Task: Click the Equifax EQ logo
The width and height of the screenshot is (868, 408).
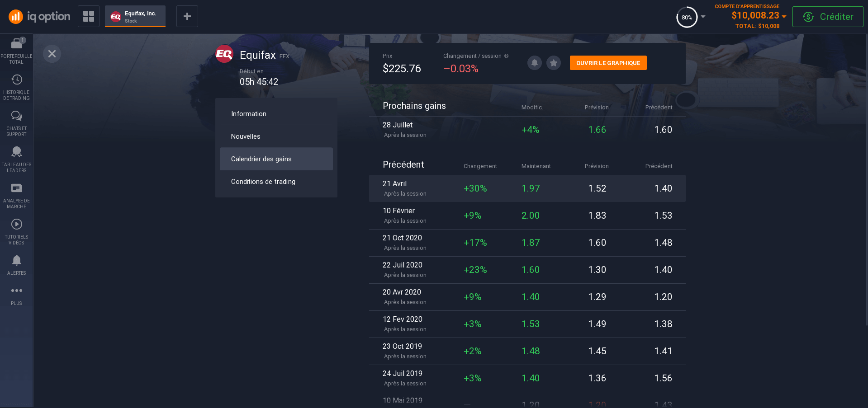Action: coord(224,54)
